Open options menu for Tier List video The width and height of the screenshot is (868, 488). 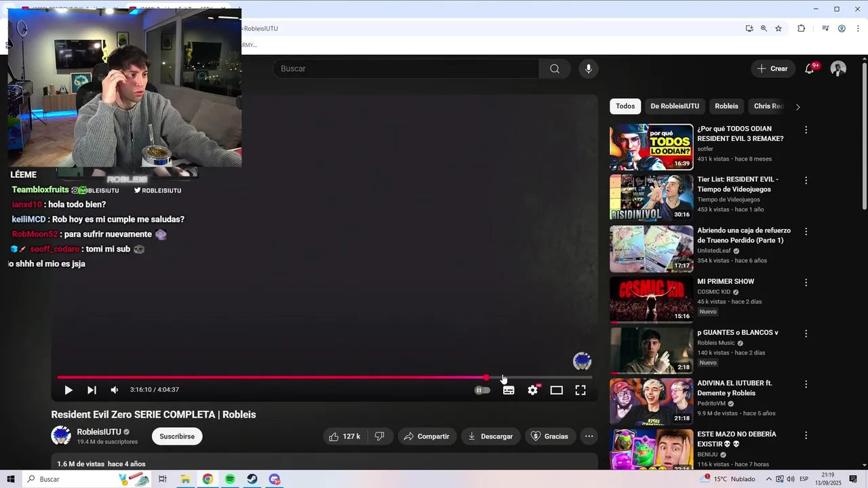(x=806, y=180)
